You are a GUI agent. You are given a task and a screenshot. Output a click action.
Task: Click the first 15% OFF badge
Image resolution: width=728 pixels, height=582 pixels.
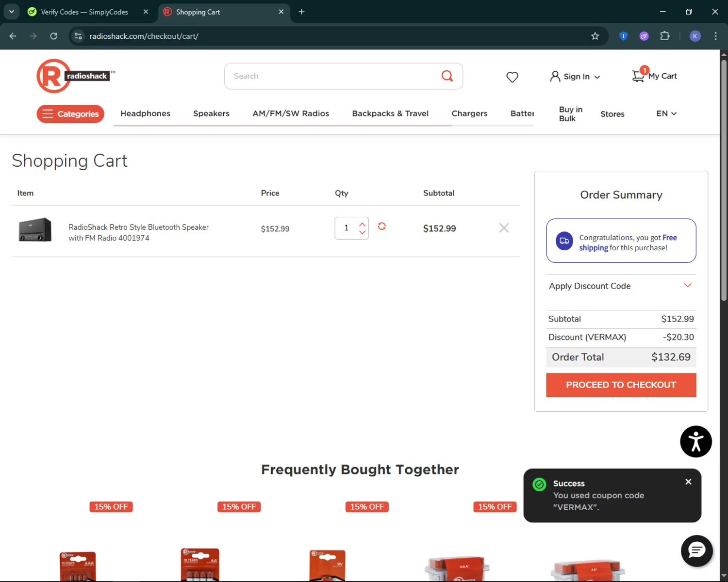coord(111,507)
